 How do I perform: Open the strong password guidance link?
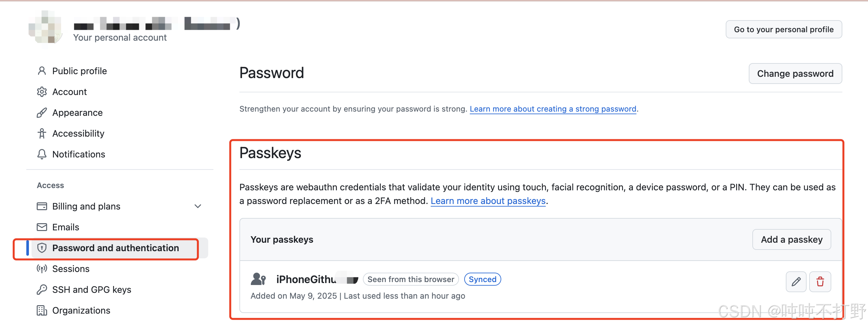click(x=553, y=109)
